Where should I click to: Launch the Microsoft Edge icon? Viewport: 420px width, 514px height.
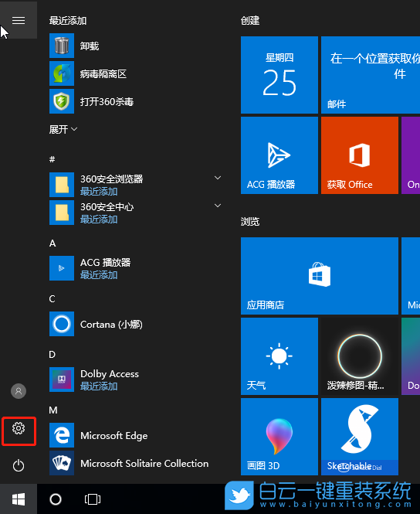[x=62, y=435]
